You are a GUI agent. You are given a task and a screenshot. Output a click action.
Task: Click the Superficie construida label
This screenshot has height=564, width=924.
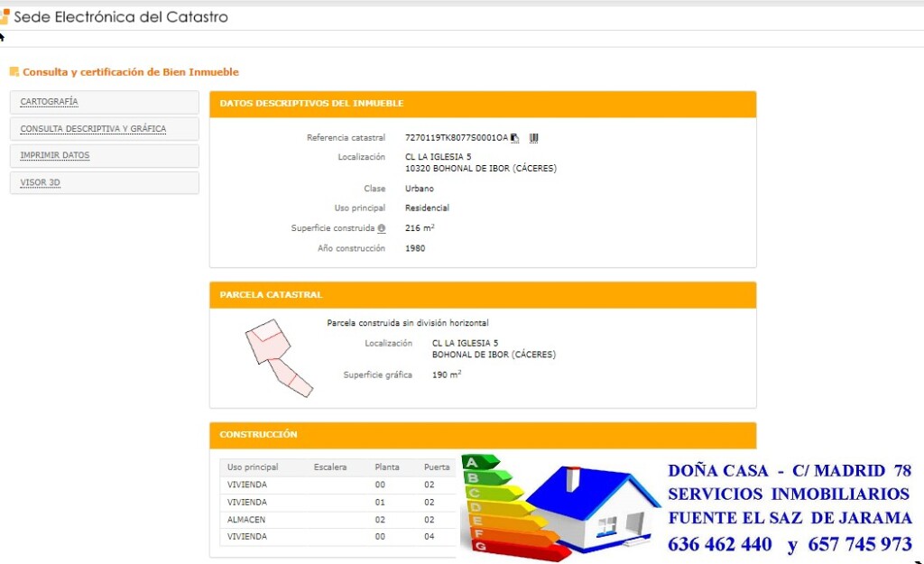333,228
